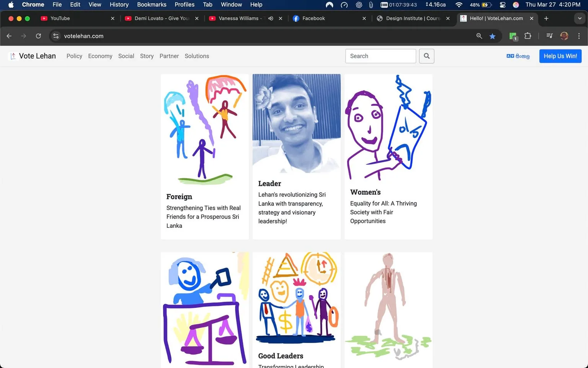Open Chrome's media playback controls icon
Image resolution: width=588 pixels, height=368 pixels.
(549, 36)
